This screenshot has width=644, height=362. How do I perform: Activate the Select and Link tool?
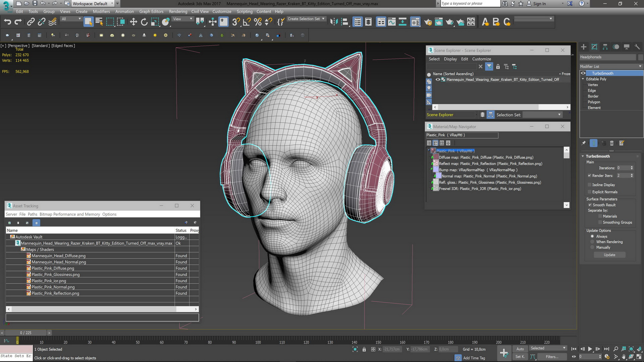[x=31, y=22]
